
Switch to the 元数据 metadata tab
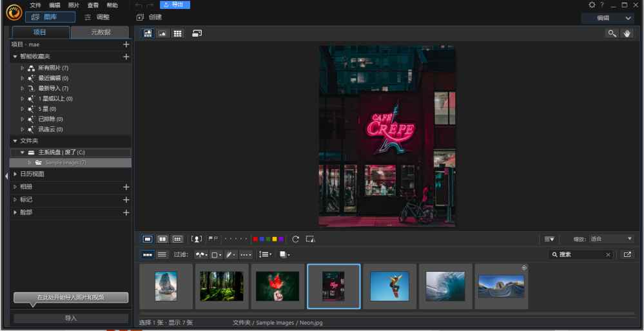tap(101, 32)
